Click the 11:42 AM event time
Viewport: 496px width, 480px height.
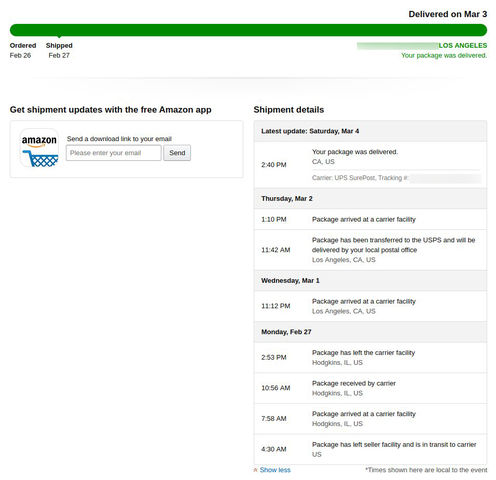click(276, 250)
